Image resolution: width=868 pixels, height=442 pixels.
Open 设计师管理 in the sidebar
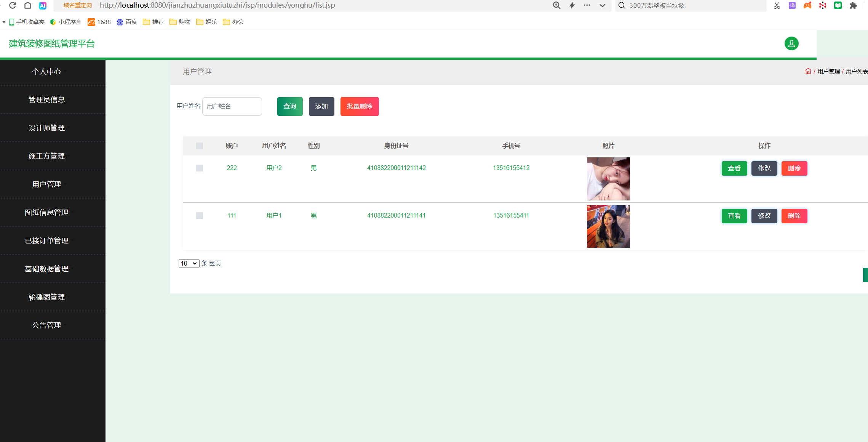pos(47,128)
